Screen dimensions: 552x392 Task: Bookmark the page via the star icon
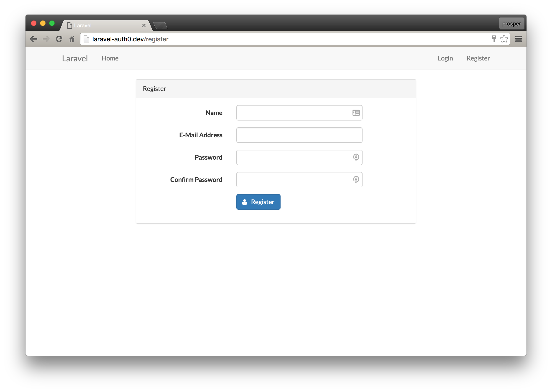pyautogui.click(x=504, y=39)
